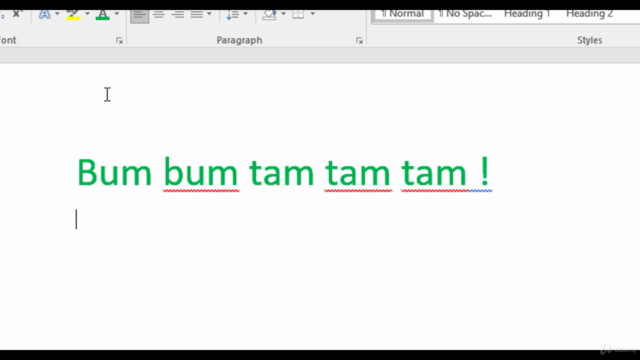Open Font dialog launcher
This screenshot has height=360, width=640.
119,40
